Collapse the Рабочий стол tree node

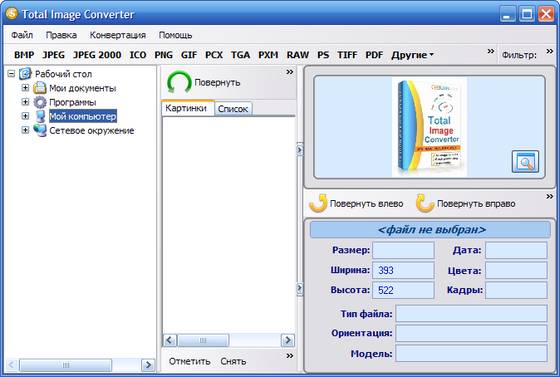point(11,74)
